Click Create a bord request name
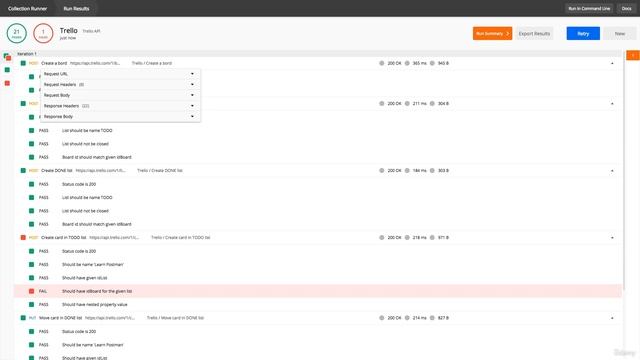This screenshot has width=640, height=360. coord(54,63)
